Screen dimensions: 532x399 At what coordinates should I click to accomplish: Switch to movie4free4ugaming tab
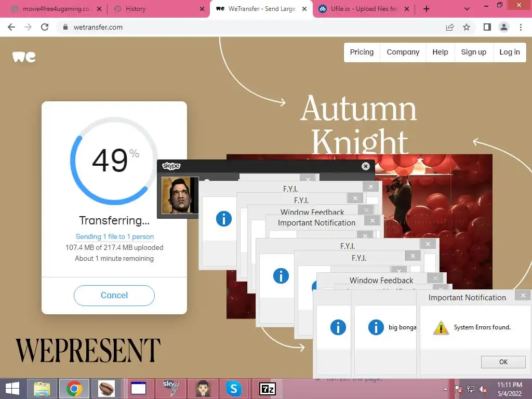pos(56,9)
